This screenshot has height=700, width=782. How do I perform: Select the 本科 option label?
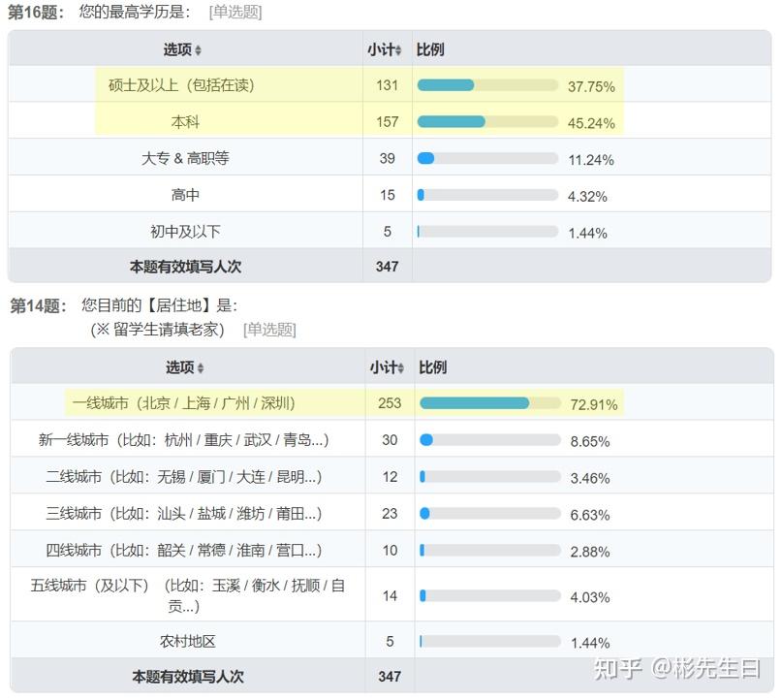(x=185, y=122)
